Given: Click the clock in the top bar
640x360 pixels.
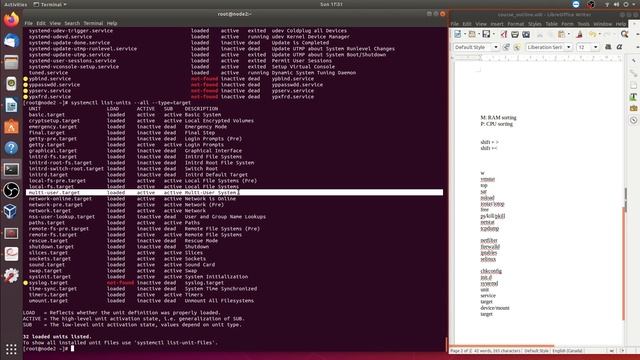Looking at the screenshot, I should pos(331,4).
